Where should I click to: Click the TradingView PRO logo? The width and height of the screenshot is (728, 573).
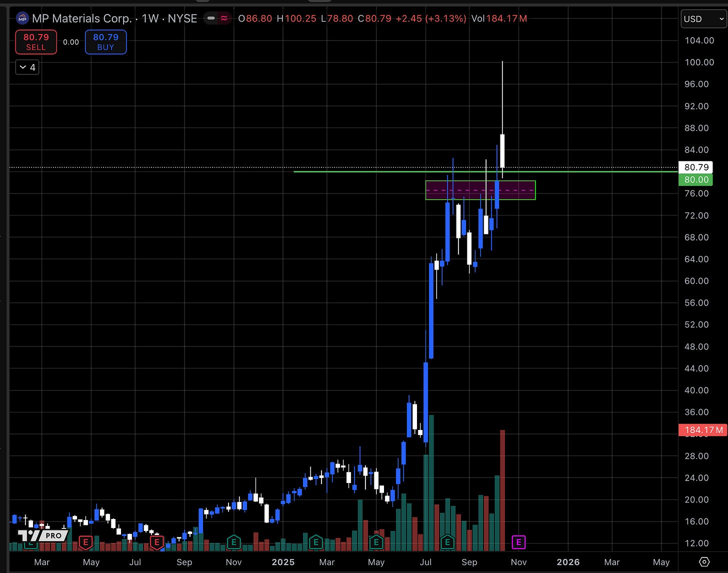click(x=42, y=535)
